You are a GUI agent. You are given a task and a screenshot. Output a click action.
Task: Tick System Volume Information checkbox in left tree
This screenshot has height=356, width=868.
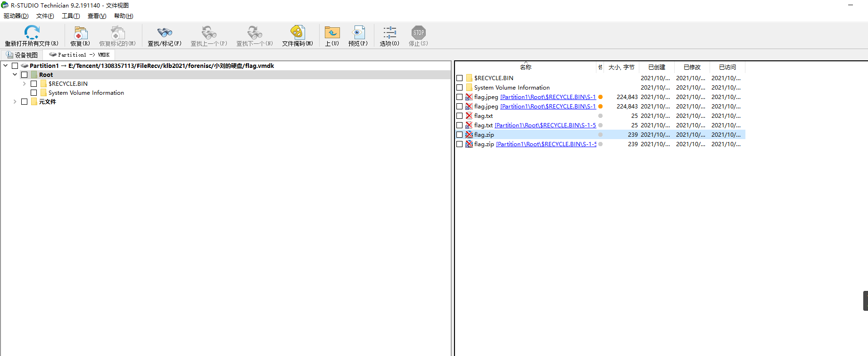pyautogui.click(x=34, y=93)
